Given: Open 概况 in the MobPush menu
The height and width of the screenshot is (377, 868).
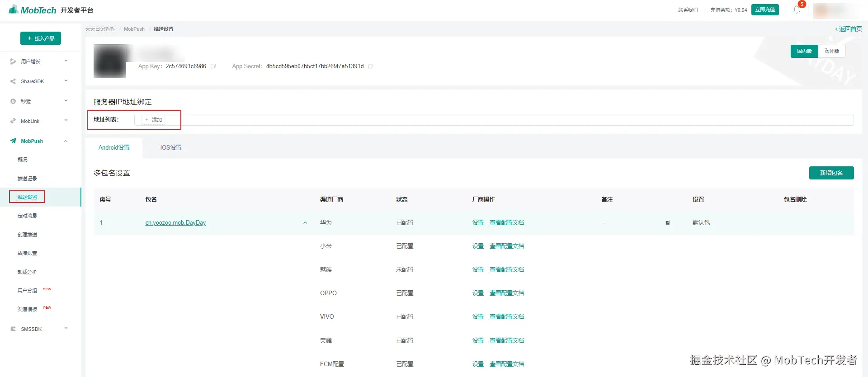Looking at the screenshot, I should click(x=23, y=160).
